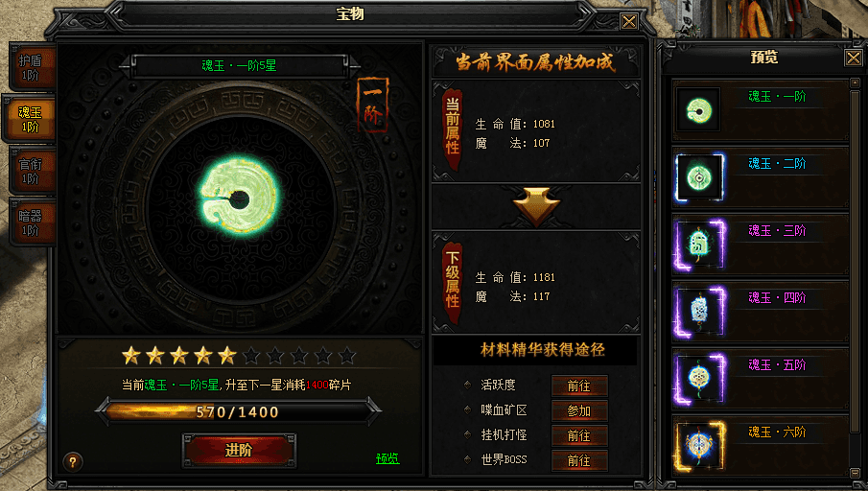Click the 570/1400 fragment progress bar

point(238,411)
